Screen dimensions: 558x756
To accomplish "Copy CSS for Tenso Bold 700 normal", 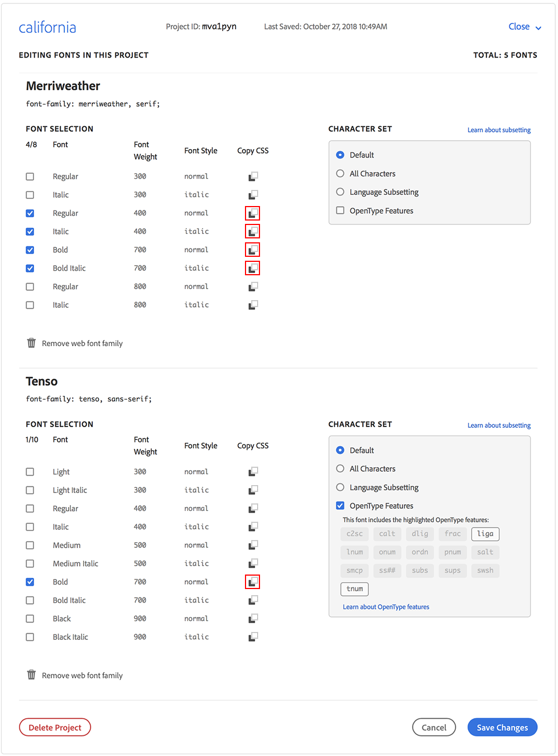I will [x=253, y=582].
